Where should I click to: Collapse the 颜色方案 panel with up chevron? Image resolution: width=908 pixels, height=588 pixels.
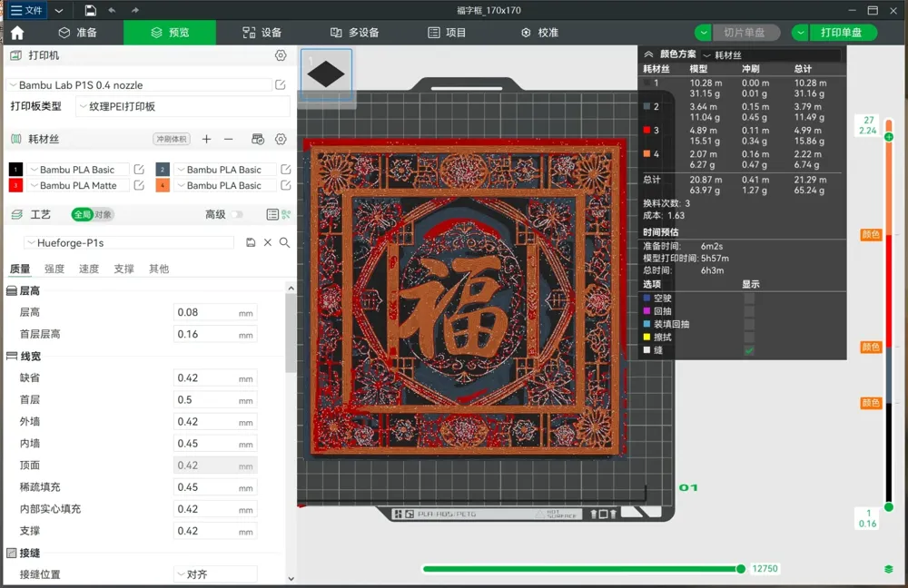pyautogui.click(x=648, y=54)
